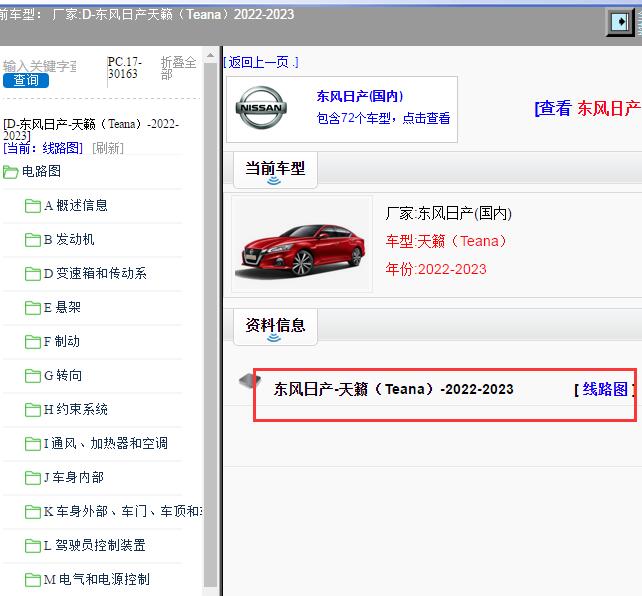The image size is (642, 596).
Task: Click the [D-东风日产-天籁（Teana）-2022-2023] sidebar title
Action: click(x=91, y=129)
